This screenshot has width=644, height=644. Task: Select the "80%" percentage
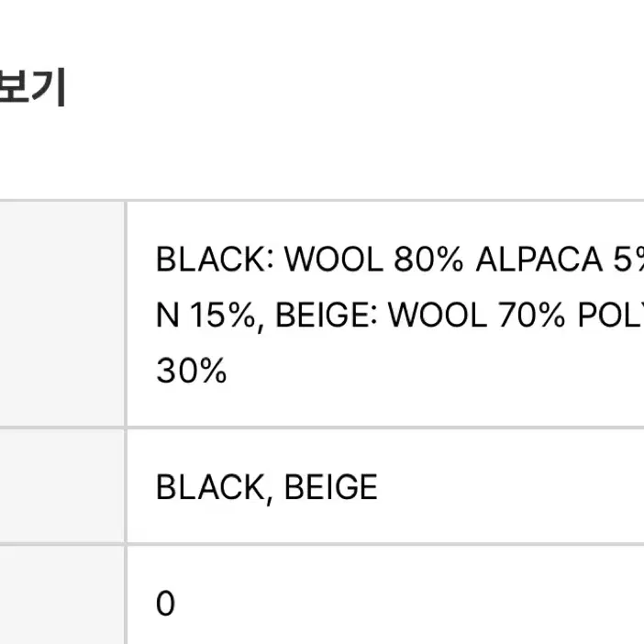428,260
